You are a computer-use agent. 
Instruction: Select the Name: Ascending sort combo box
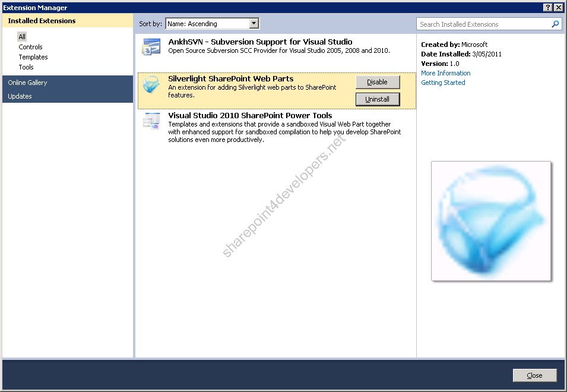213,24
